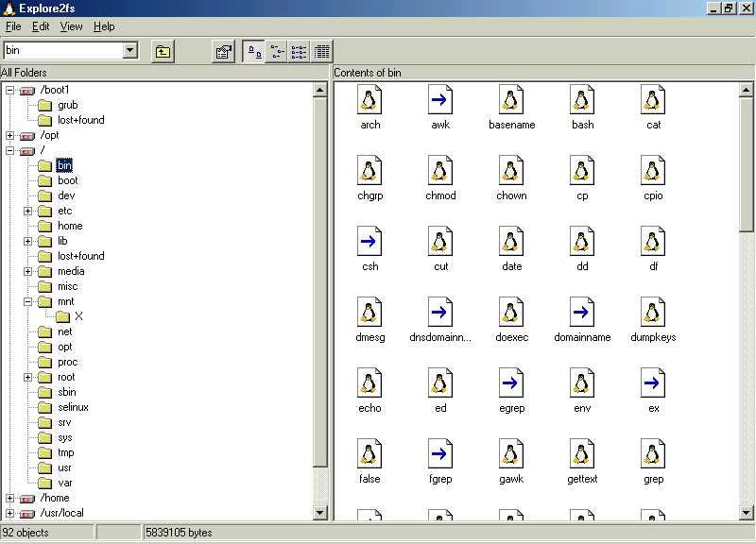Select the chmod file icon
This screenshot has height=544, width=756.
pos(440,171)
